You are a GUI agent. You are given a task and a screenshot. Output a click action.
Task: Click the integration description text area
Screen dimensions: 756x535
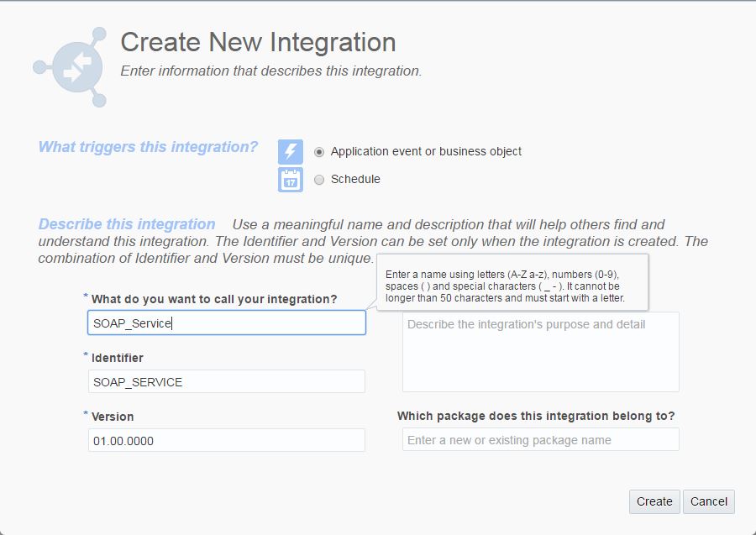(x=540, y=352)
